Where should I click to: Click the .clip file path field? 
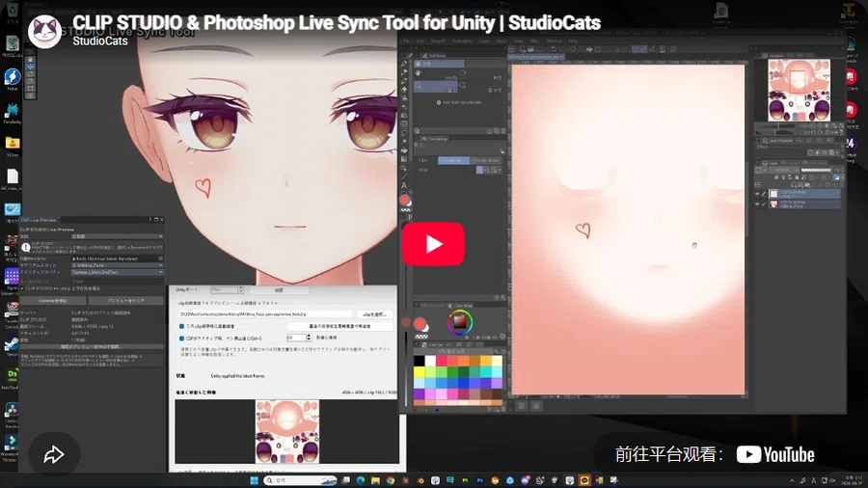264,314
